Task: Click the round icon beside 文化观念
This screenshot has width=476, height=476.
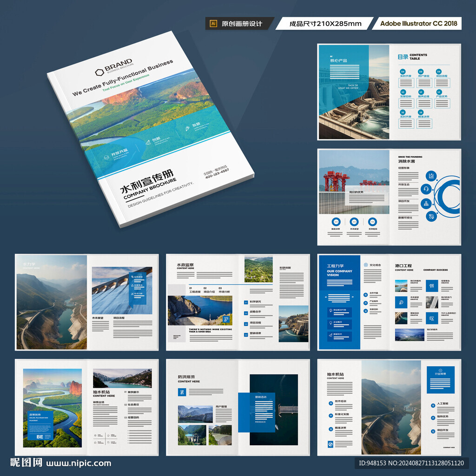Action: 365,264
